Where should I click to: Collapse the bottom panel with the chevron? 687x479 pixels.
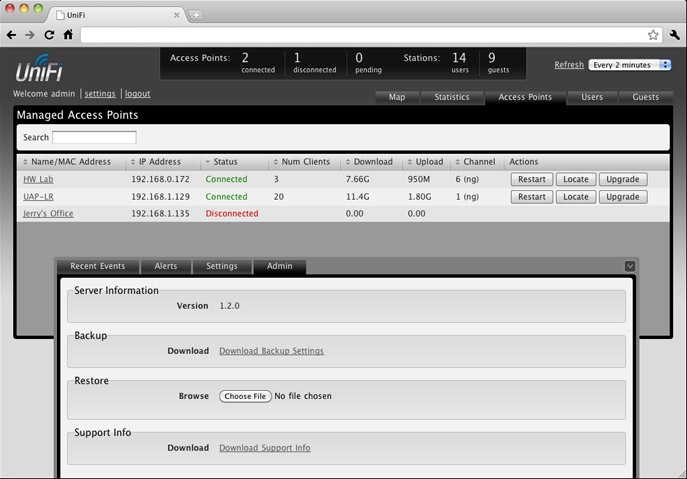(x=630, y=266)
